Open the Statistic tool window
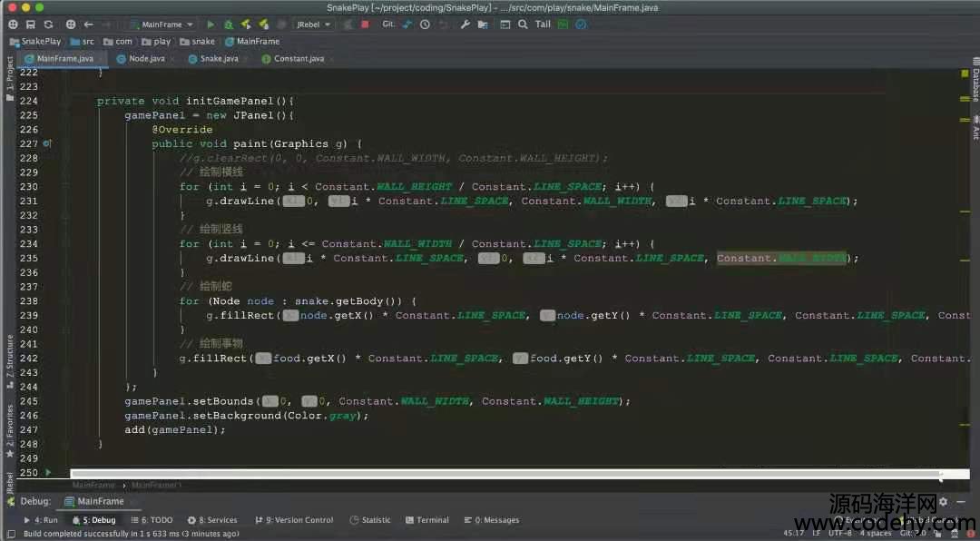980x541 pixels. pyautogui.click(x=370, y=520)
